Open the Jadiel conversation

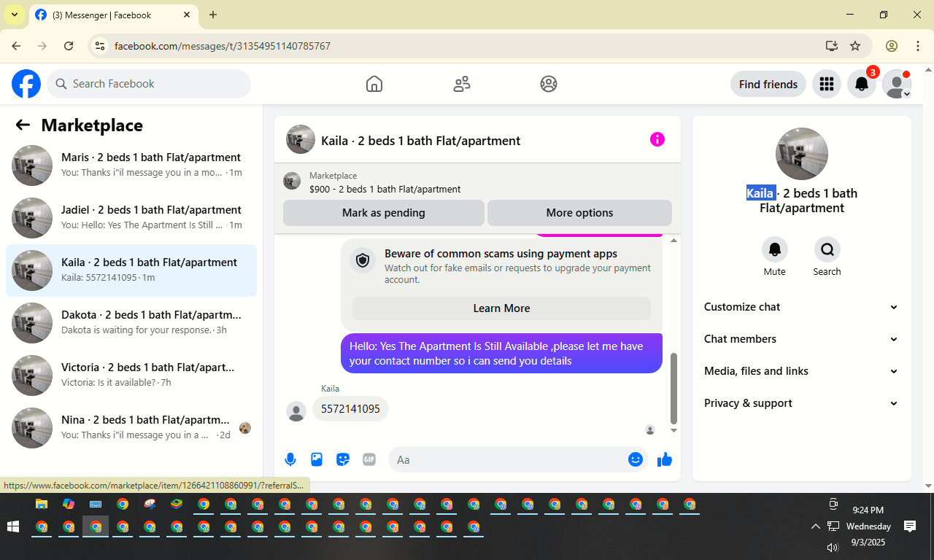131,218
